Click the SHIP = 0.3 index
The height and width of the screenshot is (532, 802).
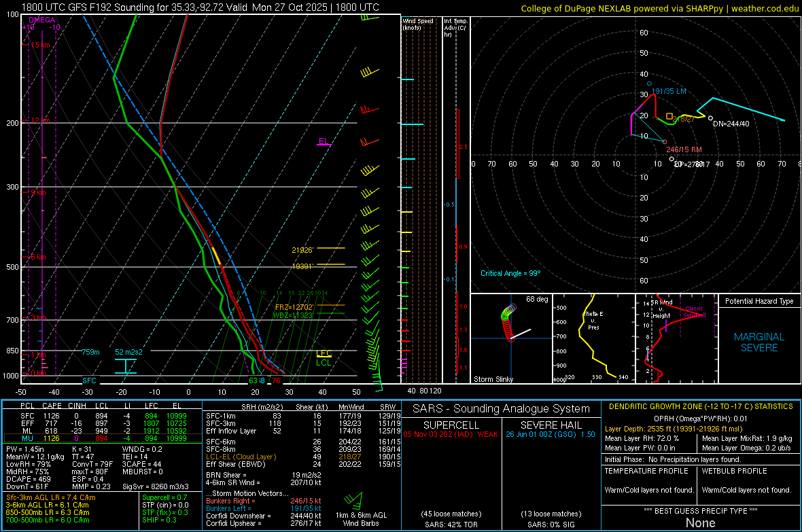[x=159, y=520]
